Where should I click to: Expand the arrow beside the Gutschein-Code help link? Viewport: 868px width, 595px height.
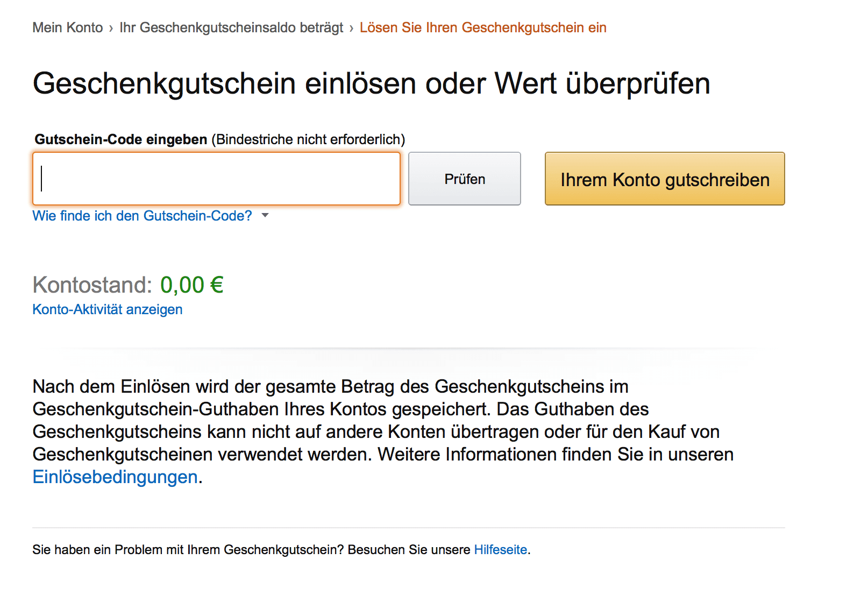click(265, 215)
